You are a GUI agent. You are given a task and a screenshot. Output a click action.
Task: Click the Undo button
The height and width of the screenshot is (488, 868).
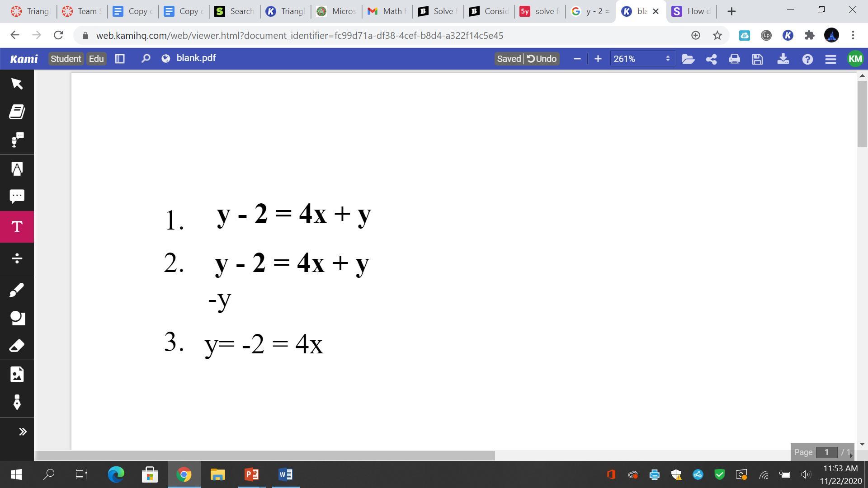tap(542, 59)
